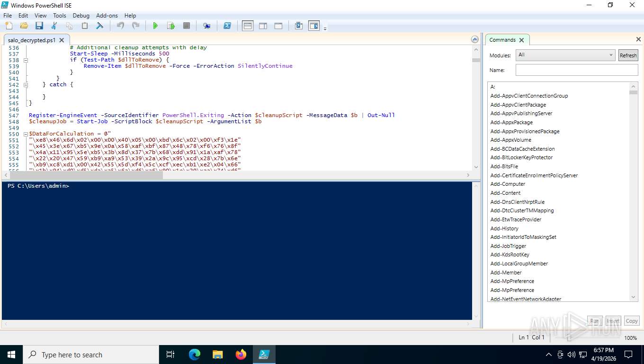Show script pane on top layout
This screenshot has width=644, height=364.
248,26
